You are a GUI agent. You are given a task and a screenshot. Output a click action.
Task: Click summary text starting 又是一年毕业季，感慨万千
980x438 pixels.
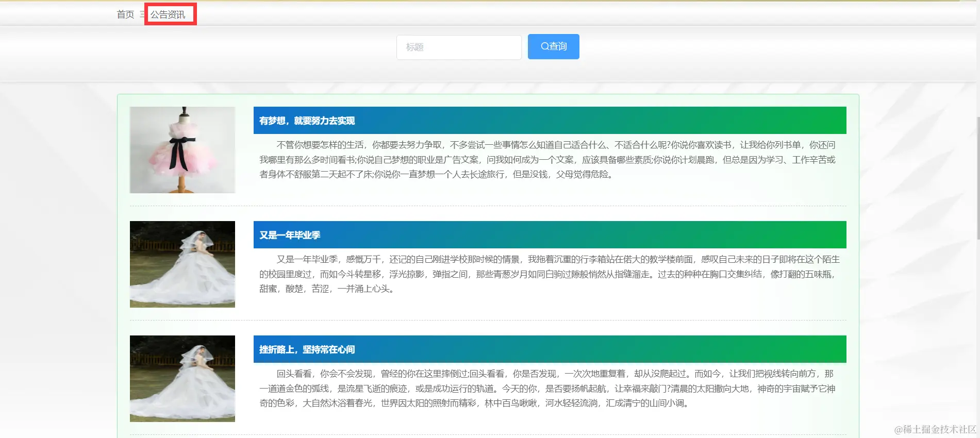550,274
